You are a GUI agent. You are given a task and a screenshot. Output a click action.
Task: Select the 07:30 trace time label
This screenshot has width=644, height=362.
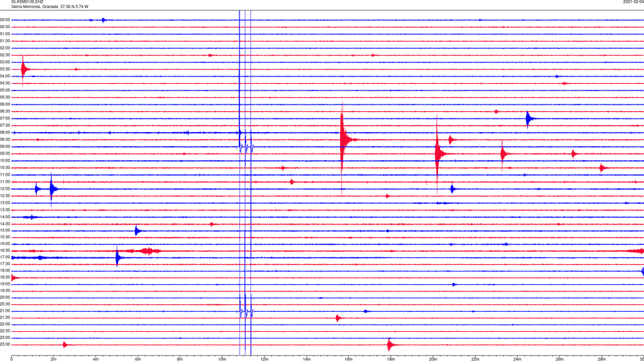(5, 125)
